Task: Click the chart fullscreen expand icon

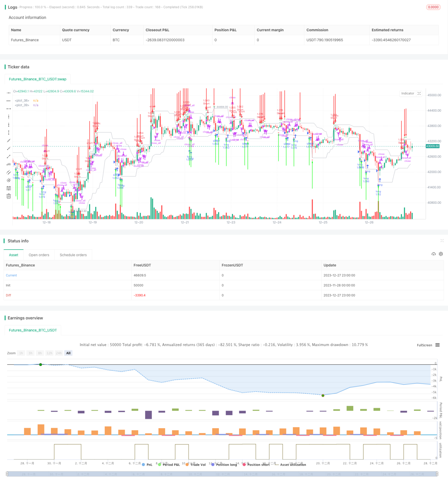Action: tap(419, 93)
